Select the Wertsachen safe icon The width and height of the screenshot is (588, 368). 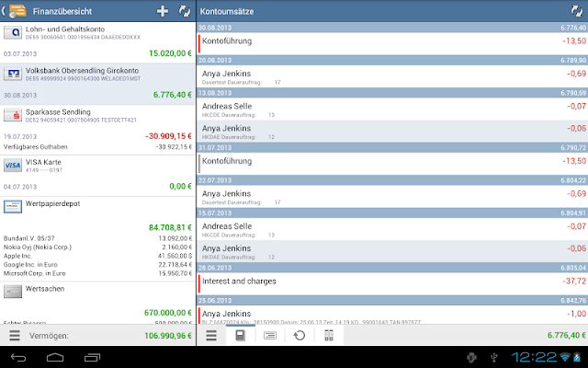click(13, 292)
